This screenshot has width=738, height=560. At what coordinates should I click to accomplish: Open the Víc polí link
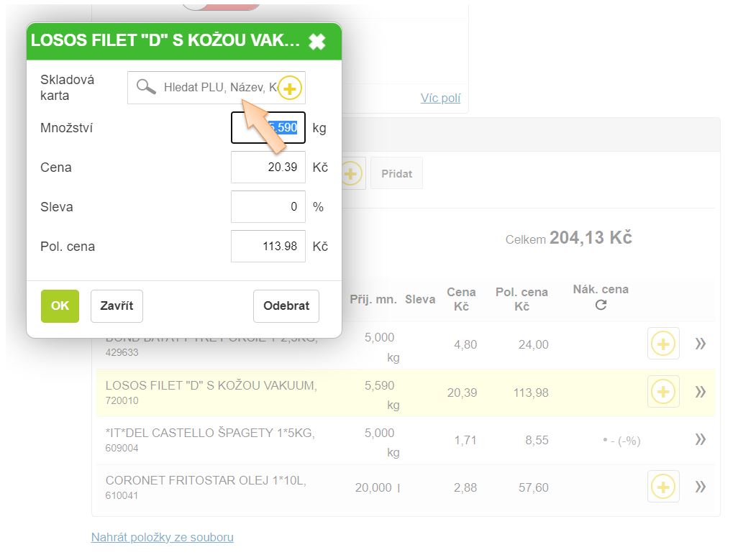click(x=440, y=98)
